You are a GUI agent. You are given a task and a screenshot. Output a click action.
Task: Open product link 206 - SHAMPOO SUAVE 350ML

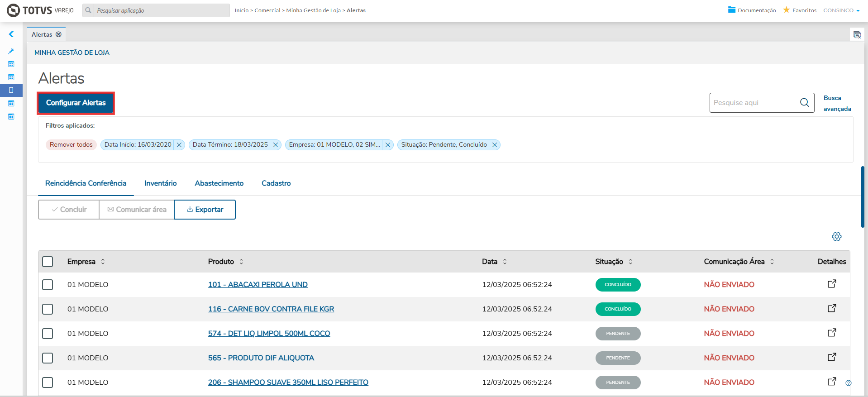tap(288, 383)
